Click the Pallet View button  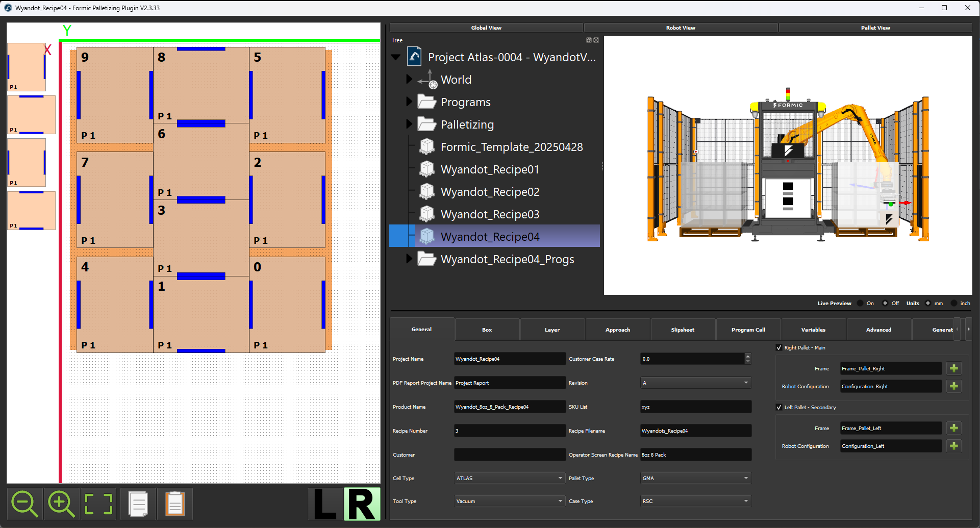click(875, 28)
